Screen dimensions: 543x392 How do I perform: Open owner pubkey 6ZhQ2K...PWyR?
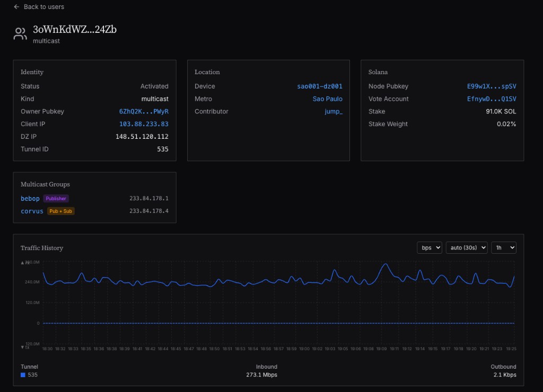144,112
